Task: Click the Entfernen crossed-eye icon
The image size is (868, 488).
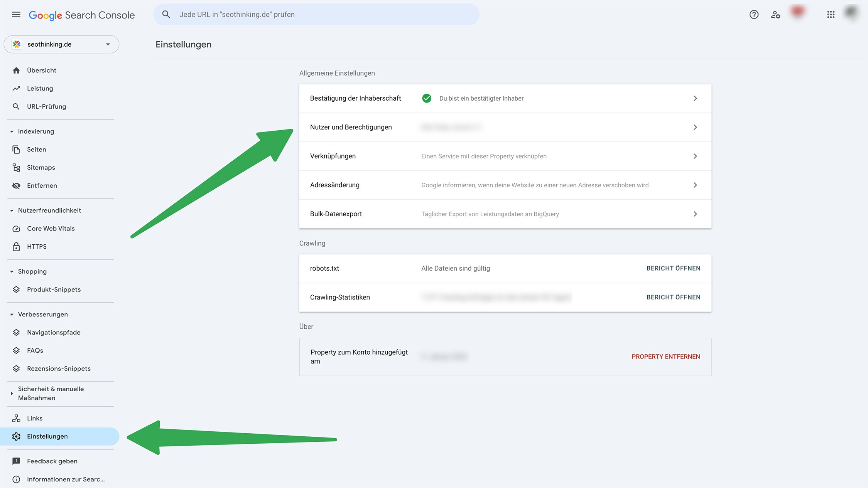Action: coord(16,186)
